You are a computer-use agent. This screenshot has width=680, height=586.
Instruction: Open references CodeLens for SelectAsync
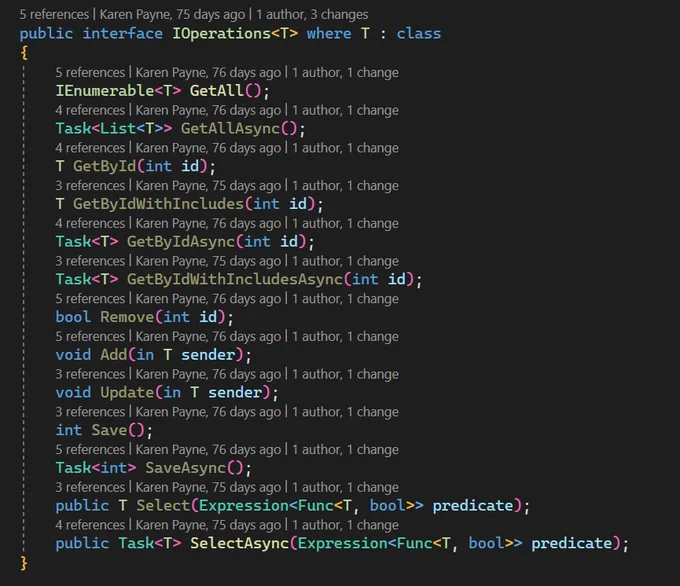point(90,525)
